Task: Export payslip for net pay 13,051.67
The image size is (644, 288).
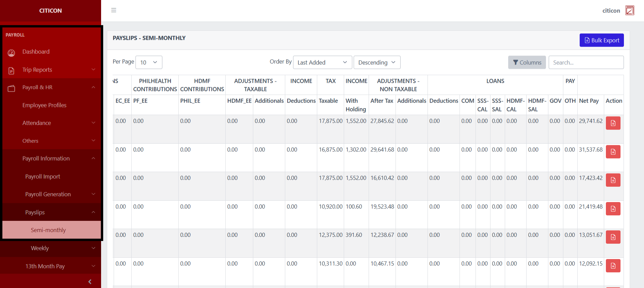Action: pyautogui.click(x=613, y=237)
